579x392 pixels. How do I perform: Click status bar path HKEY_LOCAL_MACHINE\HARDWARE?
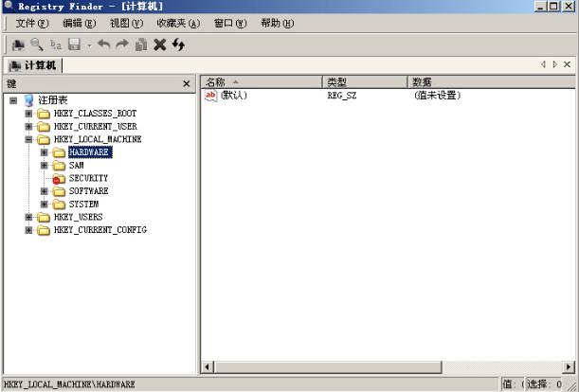pyautogui.click(x=69, y=384)
